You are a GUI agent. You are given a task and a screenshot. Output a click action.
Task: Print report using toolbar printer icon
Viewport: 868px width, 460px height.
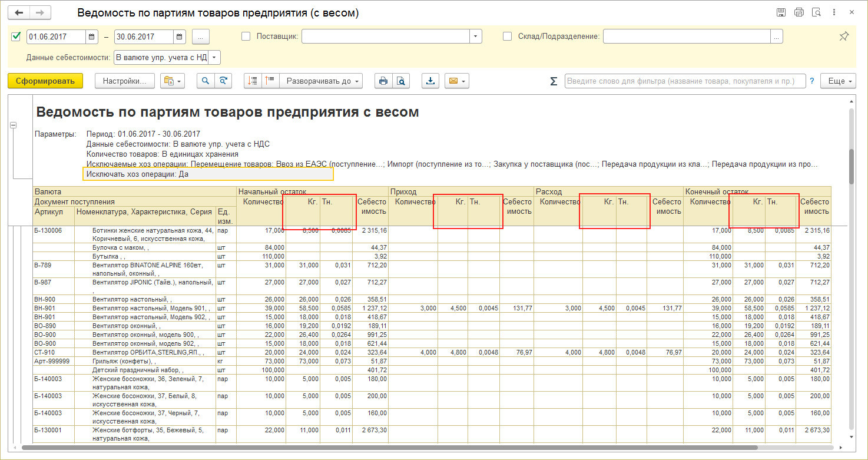(x=383, y=81)
